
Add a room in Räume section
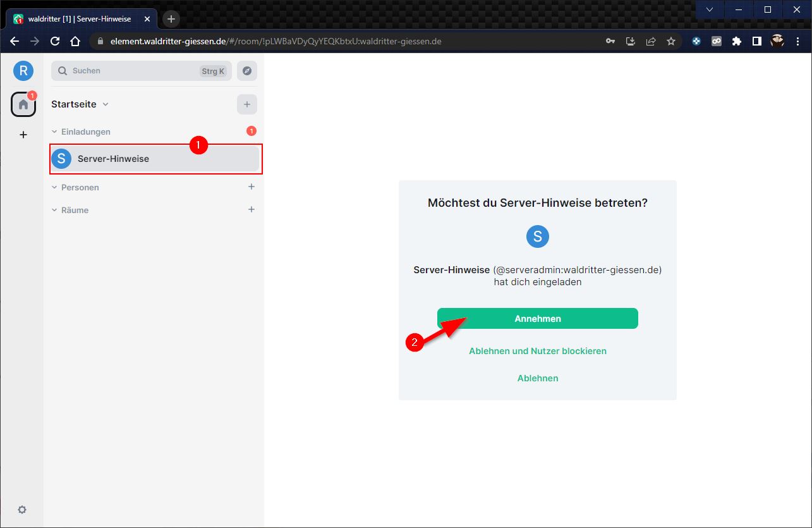pyautogui.click(x=251, y=210)
